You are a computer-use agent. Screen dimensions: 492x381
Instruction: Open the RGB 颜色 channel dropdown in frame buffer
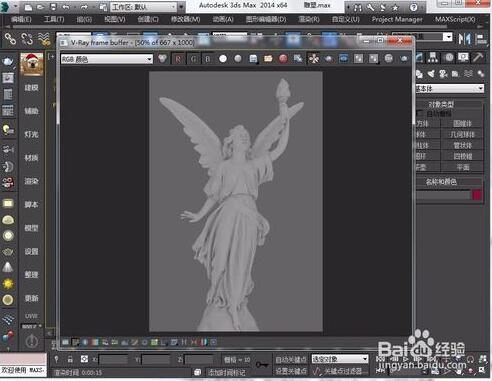point(107,59)
